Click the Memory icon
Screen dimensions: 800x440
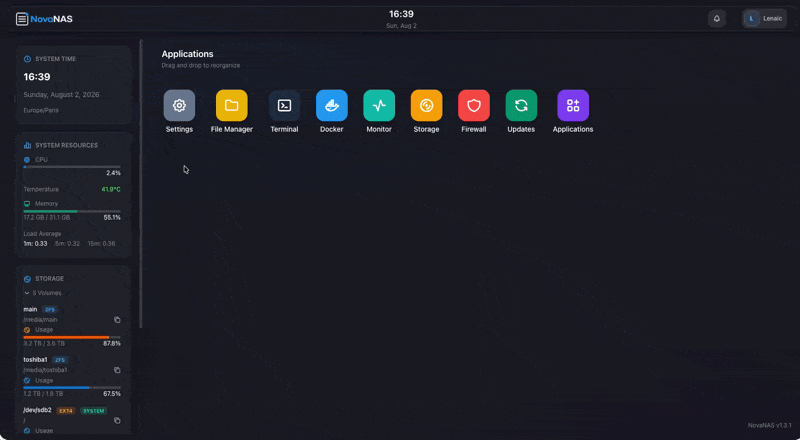[x=27, y=204]
